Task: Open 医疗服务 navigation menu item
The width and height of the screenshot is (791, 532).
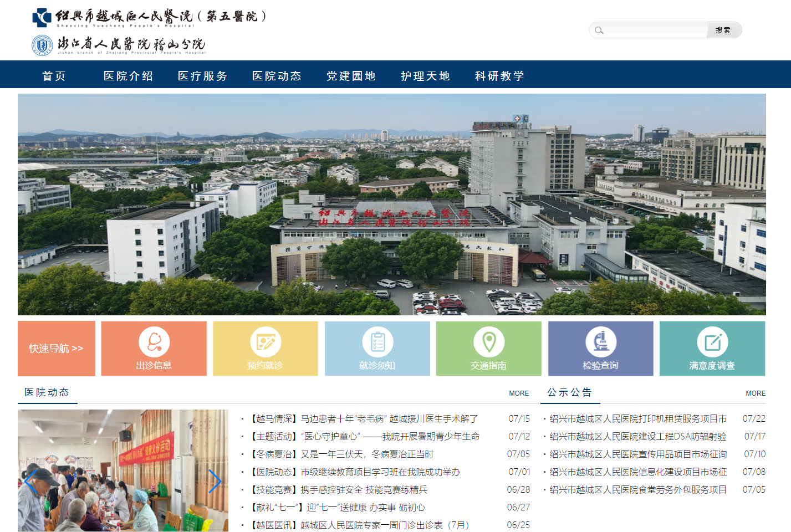Action: (x=203, y=76)
